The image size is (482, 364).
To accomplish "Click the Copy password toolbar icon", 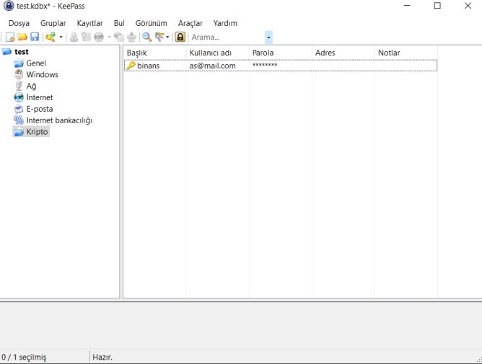I will point(86,37).
